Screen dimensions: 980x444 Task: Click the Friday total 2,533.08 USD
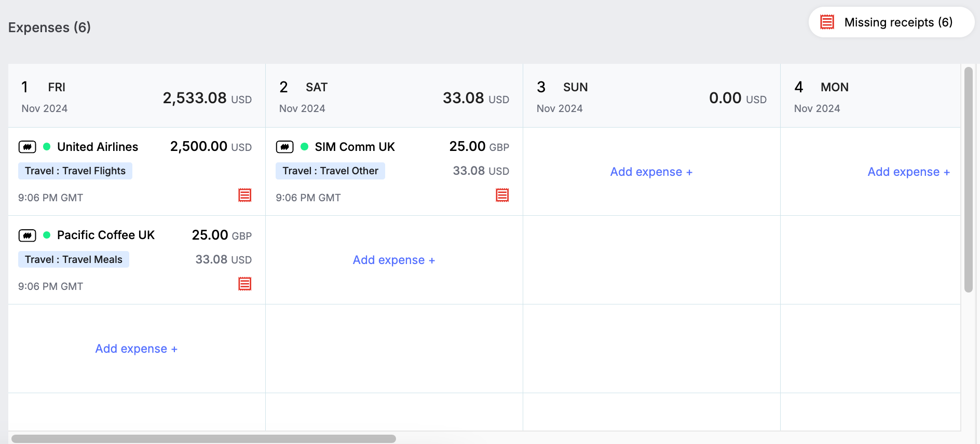pos(207,98)
